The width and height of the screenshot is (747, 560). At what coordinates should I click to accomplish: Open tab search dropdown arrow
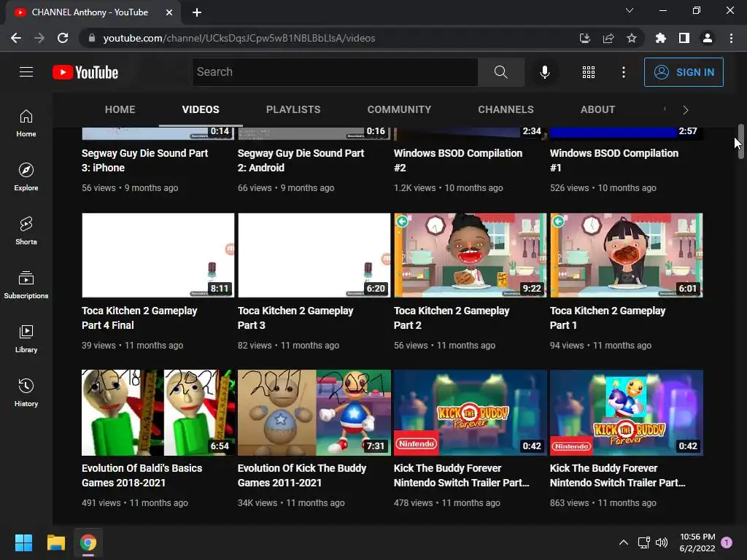click(x=630, y=10)
